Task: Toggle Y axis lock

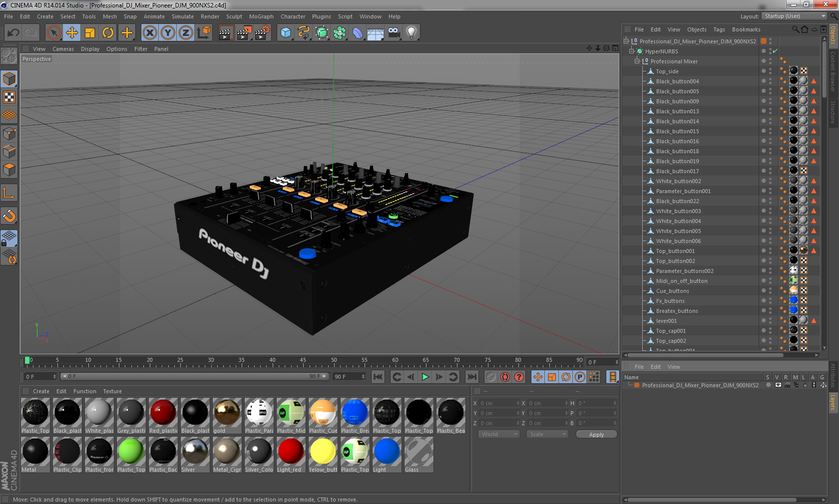Action: 168,33
